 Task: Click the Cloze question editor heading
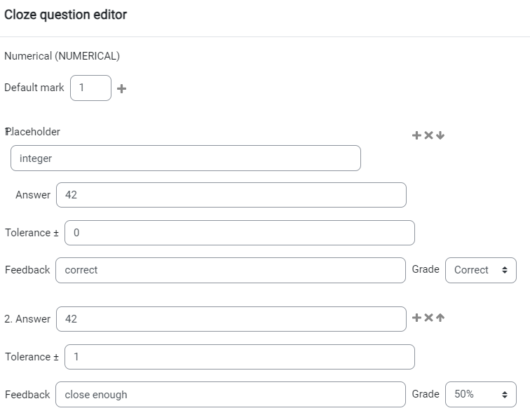point(66,15)
